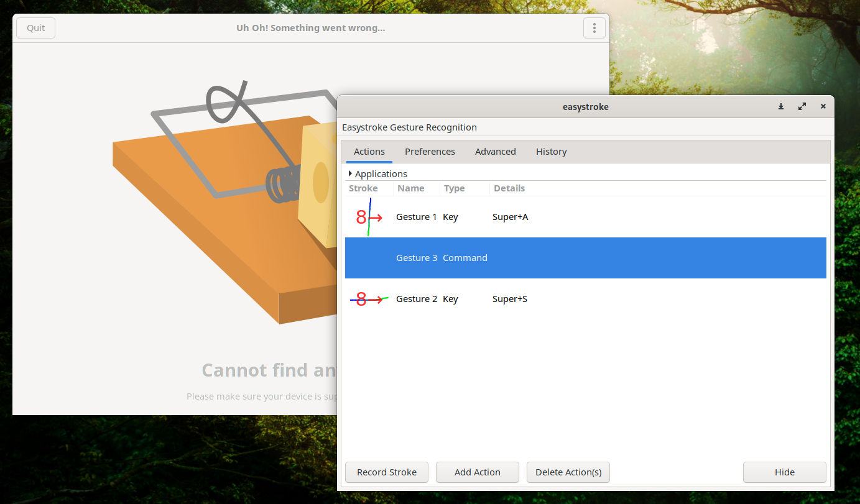Click the Key type of Gesture 1

coord(450,217)
